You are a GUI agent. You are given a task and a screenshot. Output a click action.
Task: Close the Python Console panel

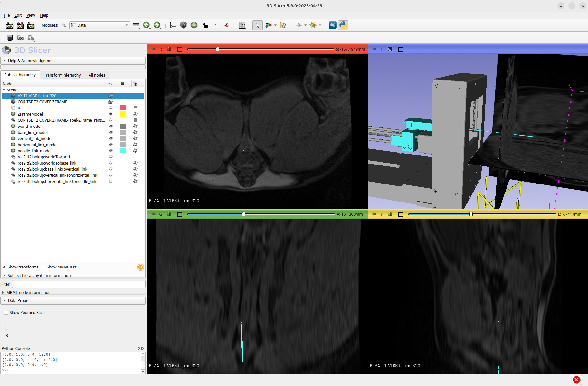click(x=143, y=349)
